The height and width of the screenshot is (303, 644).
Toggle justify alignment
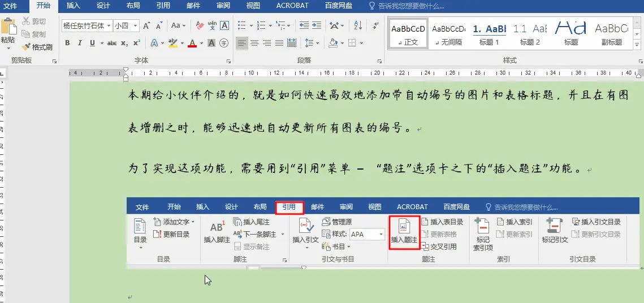[x=279, y=43]
